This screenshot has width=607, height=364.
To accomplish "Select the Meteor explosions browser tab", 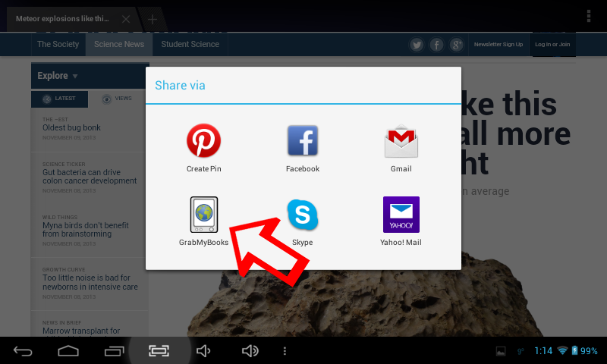I will pyautogui.click(x=62, y=18).
